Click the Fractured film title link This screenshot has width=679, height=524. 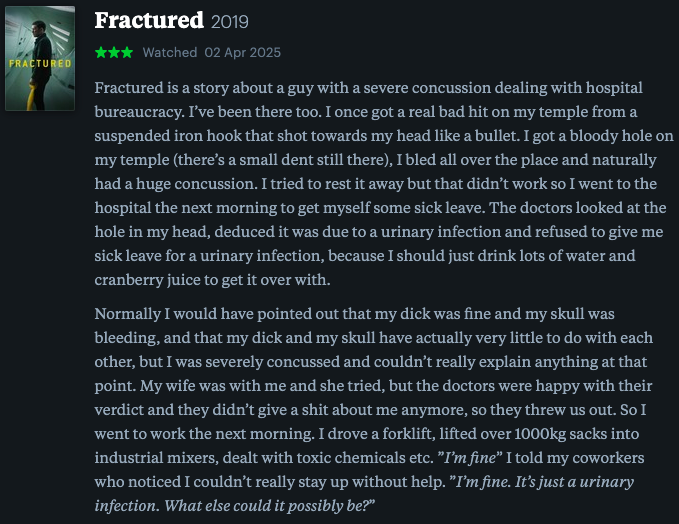[149, 20]
